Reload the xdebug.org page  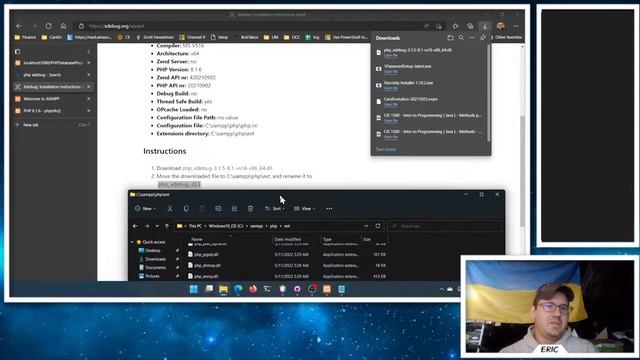tap(49, 26)
